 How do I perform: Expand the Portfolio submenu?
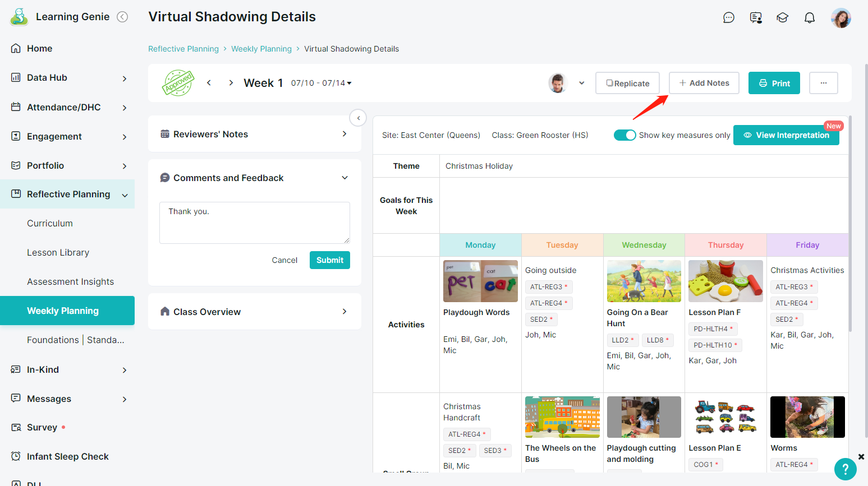coord(125,166)
